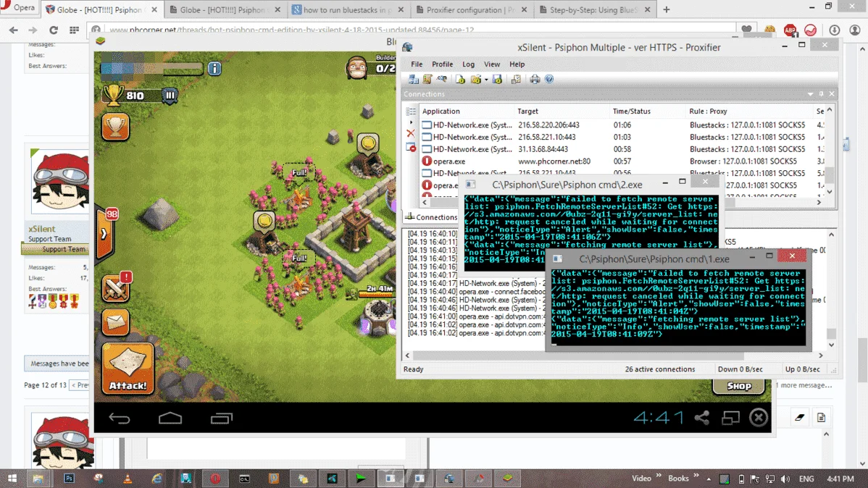The height and width of the screenshot is (488, 868).
Task: Open Connections pane menu dropdown triangle
Action: (x=811, y=94)
